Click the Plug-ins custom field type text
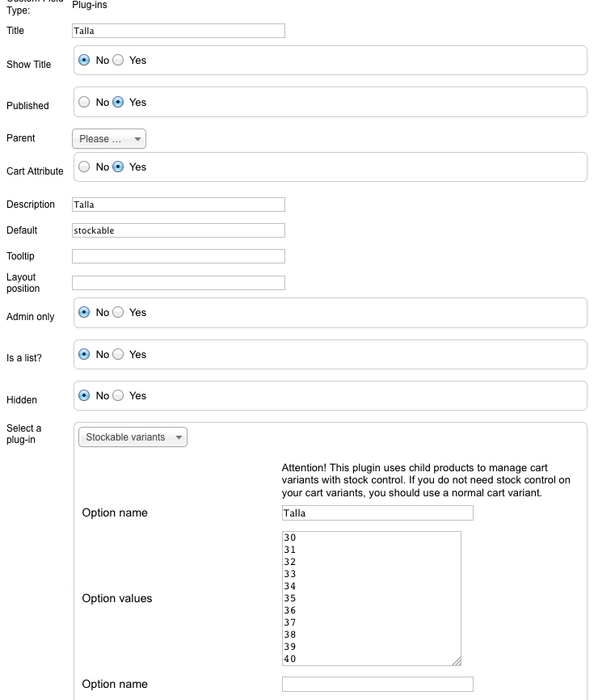 (90, 5)
